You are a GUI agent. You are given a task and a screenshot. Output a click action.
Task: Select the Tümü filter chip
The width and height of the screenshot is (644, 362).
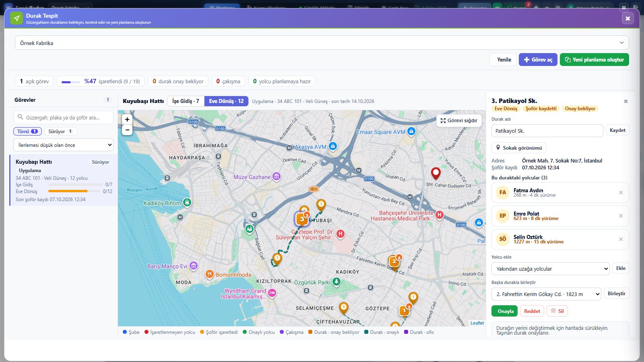pos(27,131)
